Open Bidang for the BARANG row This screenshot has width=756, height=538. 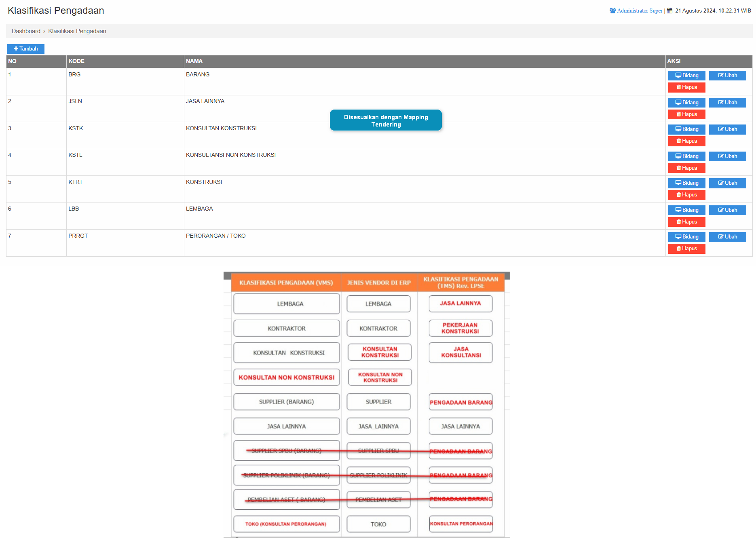point(686,76)
